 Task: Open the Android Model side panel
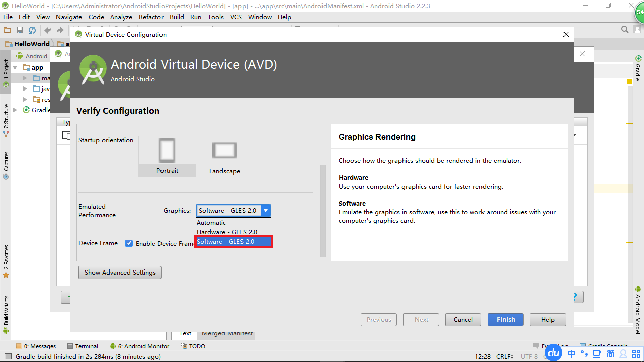pyautogui.click(x=638, y=310)
